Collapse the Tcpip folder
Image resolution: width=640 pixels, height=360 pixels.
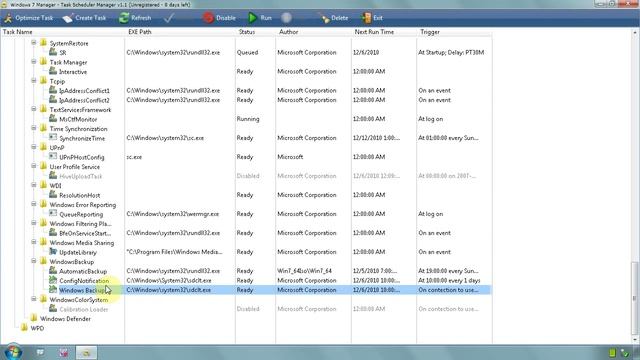coord(34,80)
